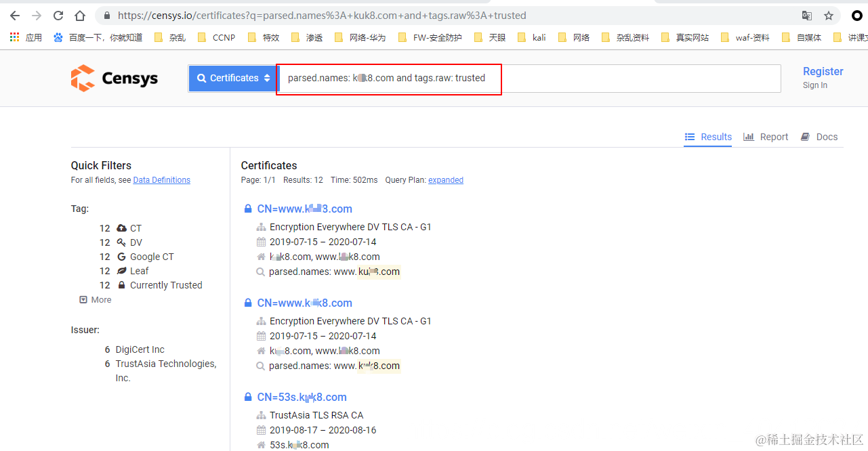Click the TrustAsia TLS RSA CA issuer text
The width and height of the screenshot is (868, 451).
click(x=316, y=415)
